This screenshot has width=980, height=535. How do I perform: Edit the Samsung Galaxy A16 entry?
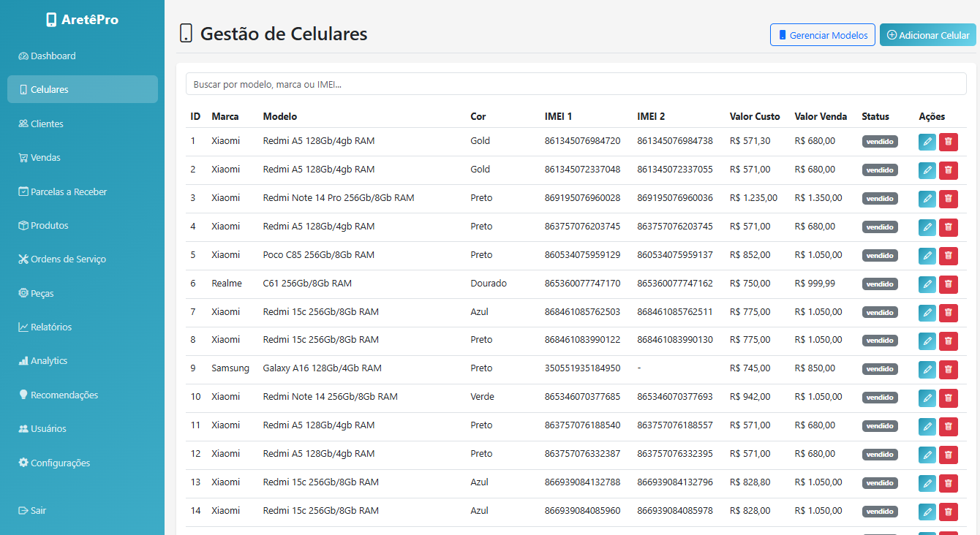(x=927, y=369)
